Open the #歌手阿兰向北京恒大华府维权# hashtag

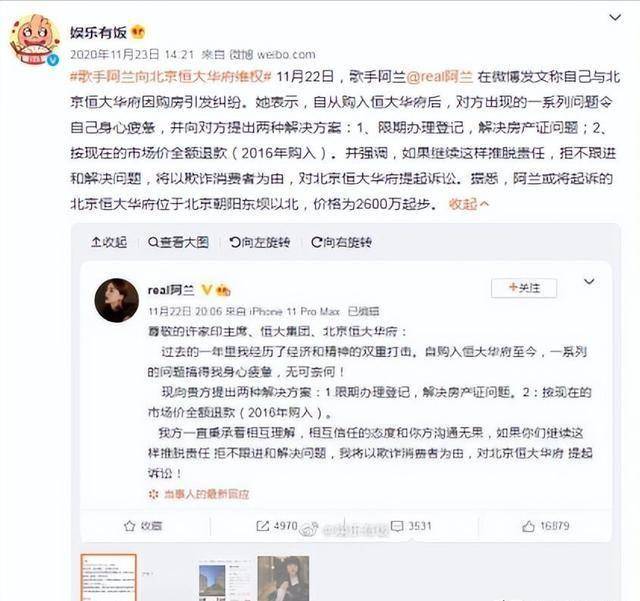click(x=171, y=77)
